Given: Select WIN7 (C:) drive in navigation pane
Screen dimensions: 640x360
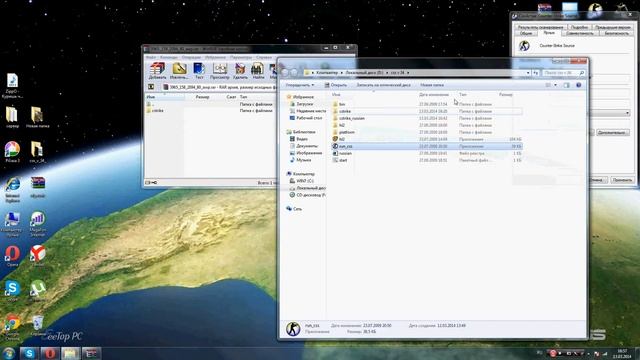Looking at the screenshot, I should click(x=301, y=181).
